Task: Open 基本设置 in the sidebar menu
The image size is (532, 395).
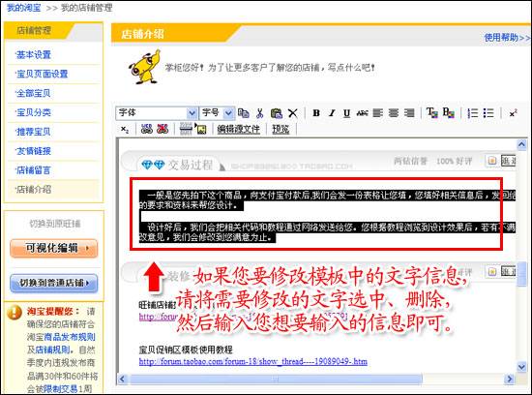Action: point(33,54)
